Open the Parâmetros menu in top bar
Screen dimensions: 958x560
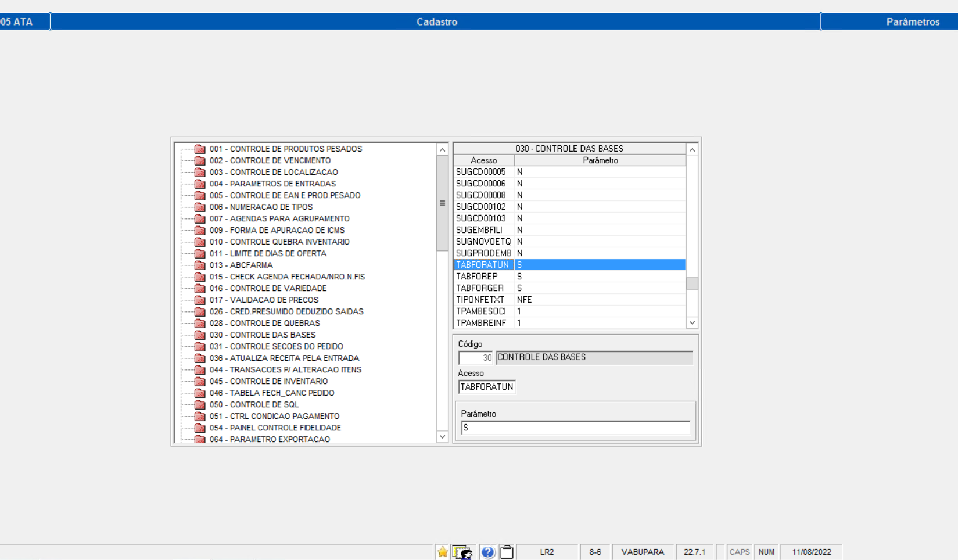click(x=912, y=21)
